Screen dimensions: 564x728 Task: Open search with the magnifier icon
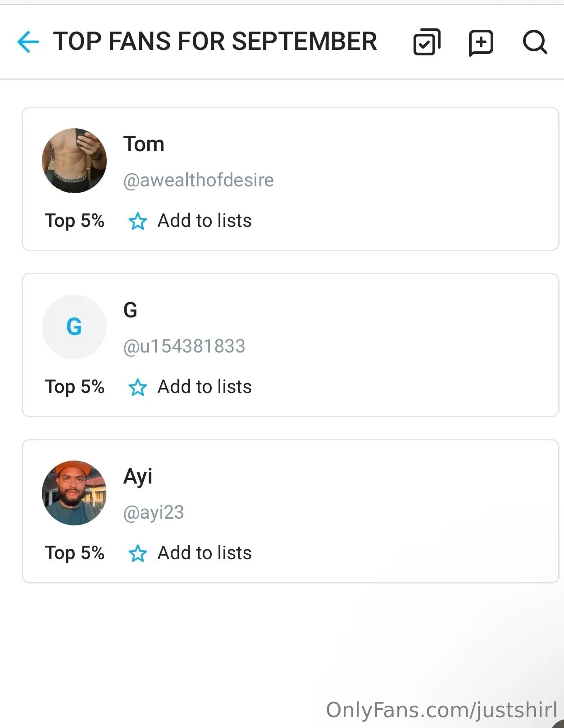click(x=535, y=42)
